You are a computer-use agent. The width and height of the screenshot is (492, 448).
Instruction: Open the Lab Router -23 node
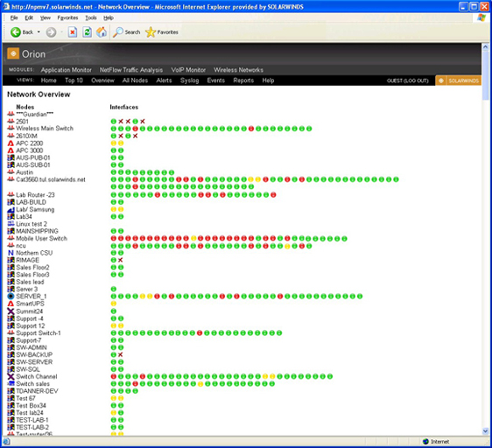pyautogui.click(x=35, y=195)
